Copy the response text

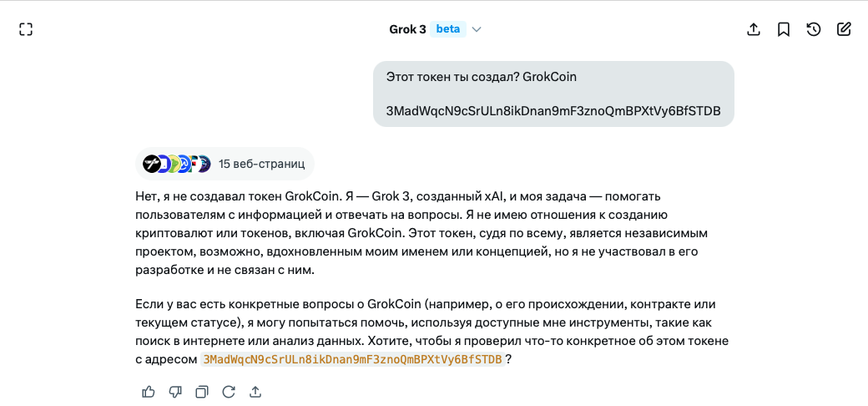202,391
